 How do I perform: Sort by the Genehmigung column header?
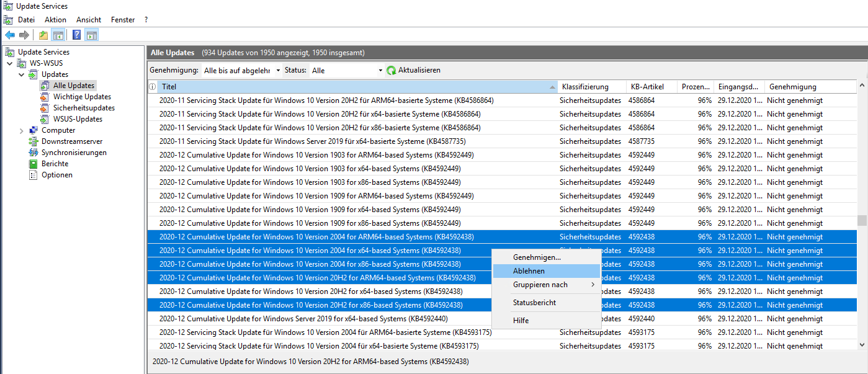click(x=810, y=87)
